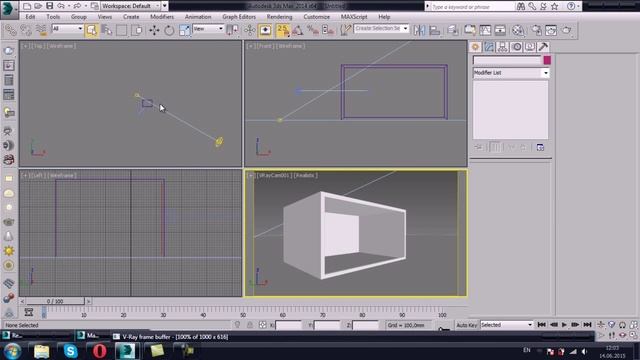Open the V-Ray frame buffer taskbar window
This screenshot has width=640, height=360.
pos(170,337)
